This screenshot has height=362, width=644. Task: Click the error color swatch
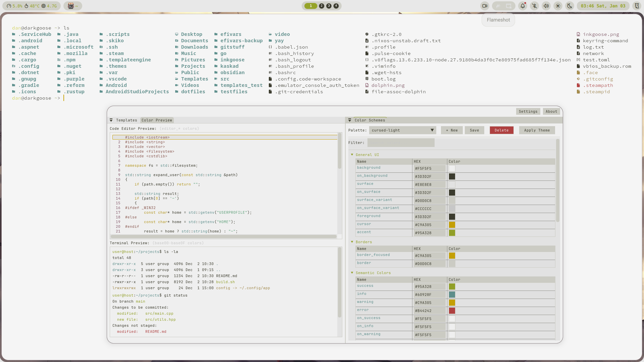click(452, 311)
